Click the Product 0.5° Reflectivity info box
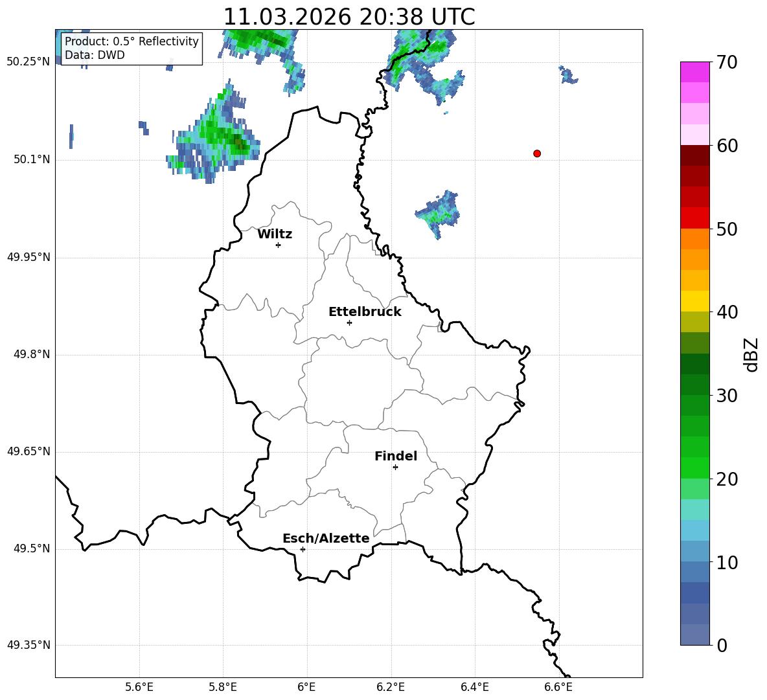The image size is (767, 700). pyautogui.click(x=132, y=49)
